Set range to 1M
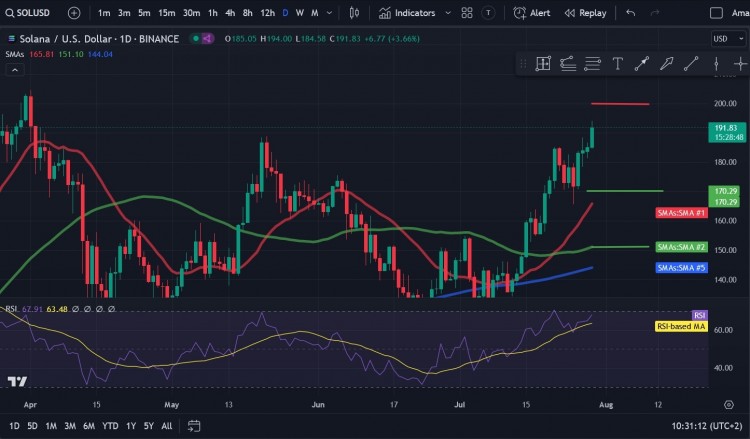The image size is (750, 439). [51, 426]
